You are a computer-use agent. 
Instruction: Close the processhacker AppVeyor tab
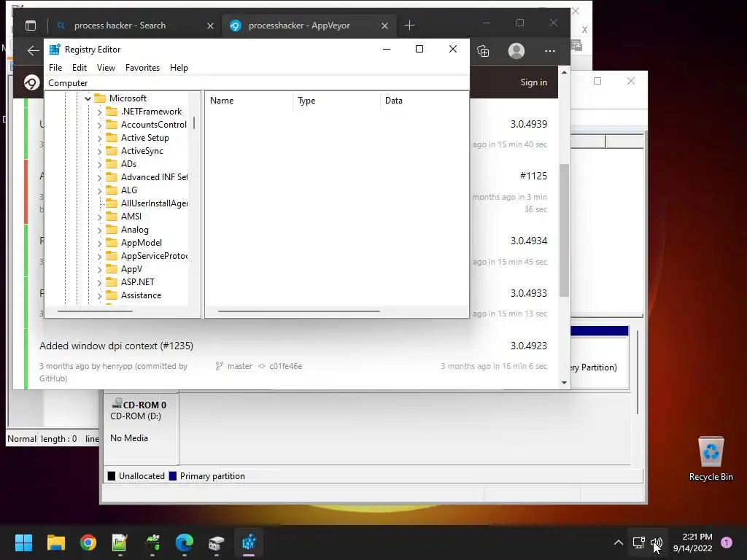[384, 26]
